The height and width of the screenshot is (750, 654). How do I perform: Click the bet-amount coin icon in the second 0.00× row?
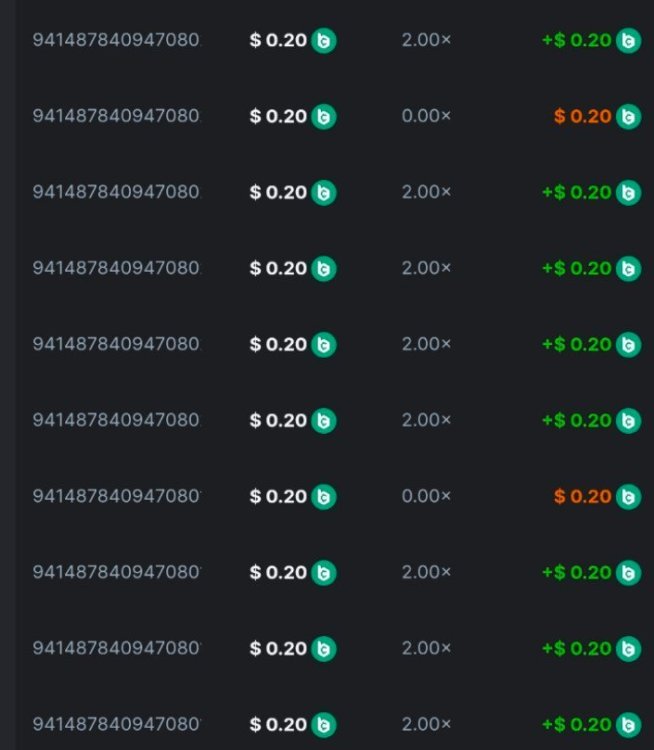coord(323,497)
